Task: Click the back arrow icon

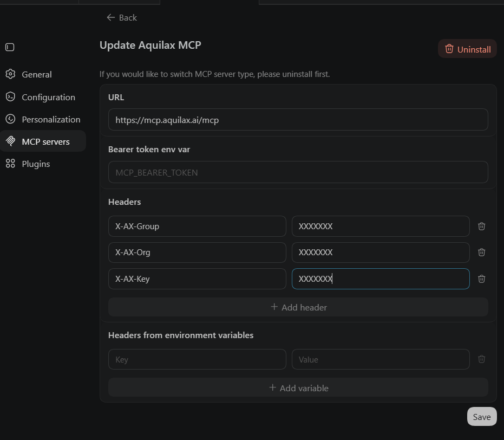Action: point(111,17)
